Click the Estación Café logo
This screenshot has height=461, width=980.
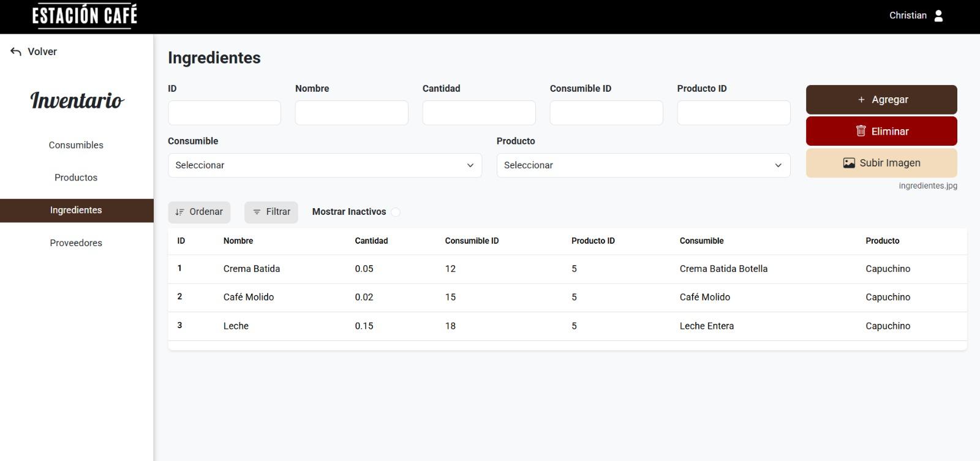click(x=85, y=16)
